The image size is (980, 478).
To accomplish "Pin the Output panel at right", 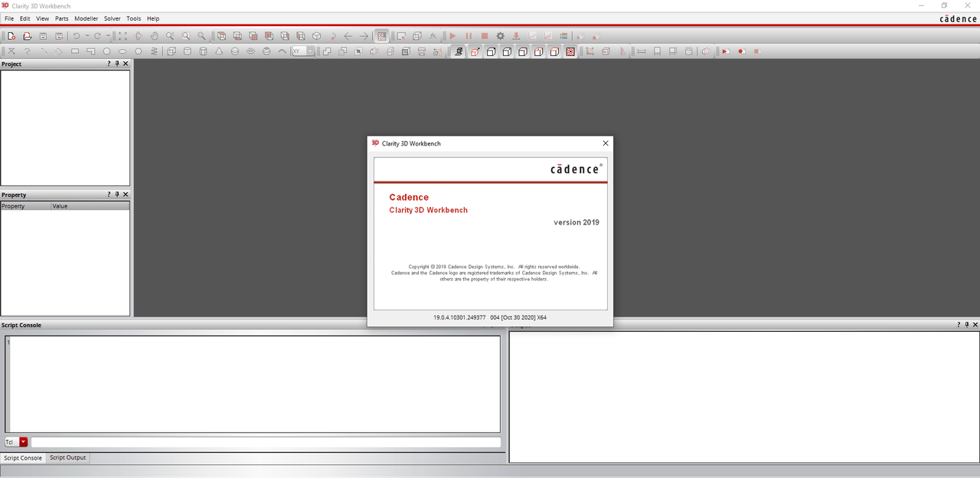I will click(966, 325).
